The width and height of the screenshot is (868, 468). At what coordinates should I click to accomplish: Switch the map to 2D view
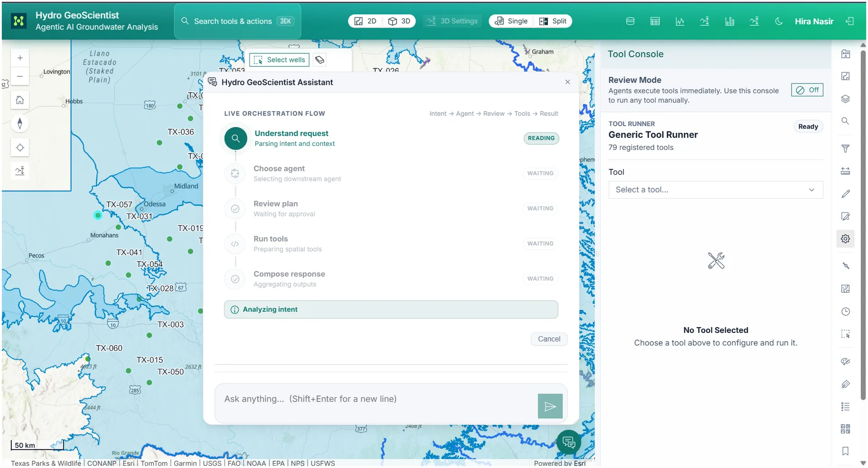[365, 21]
